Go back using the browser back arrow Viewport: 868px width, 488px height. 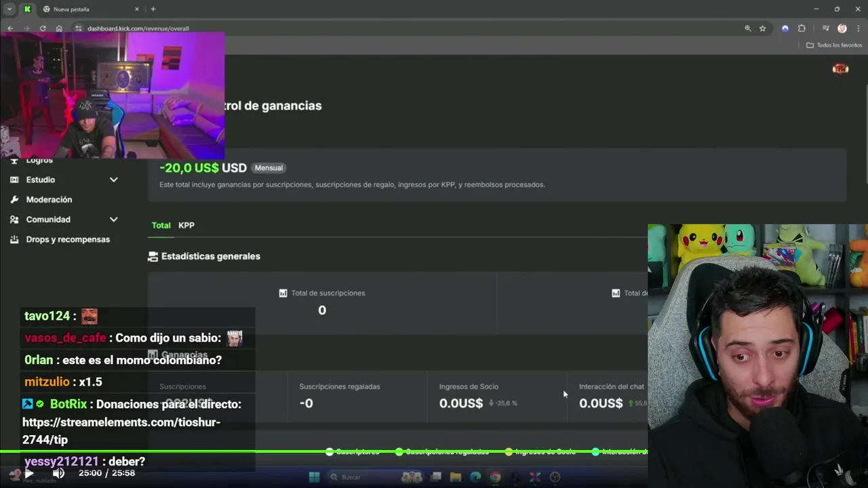click(x=9, y=28)
